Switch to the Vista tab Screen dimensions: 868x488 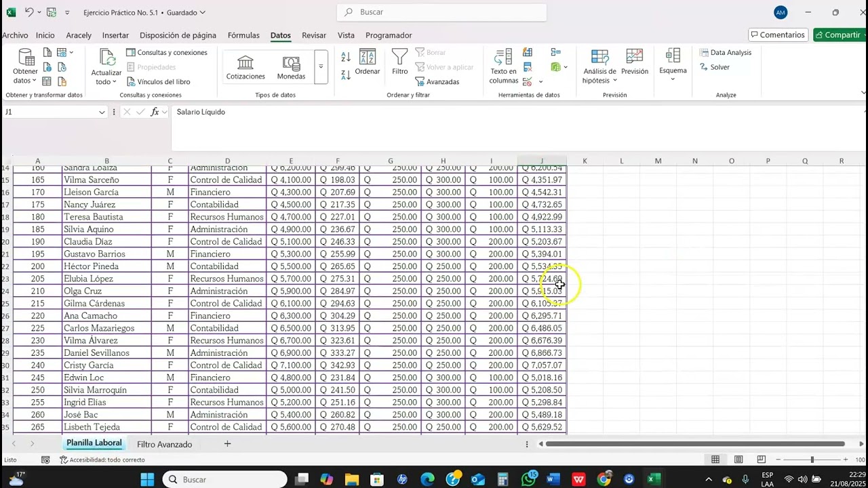coord(346,35)
